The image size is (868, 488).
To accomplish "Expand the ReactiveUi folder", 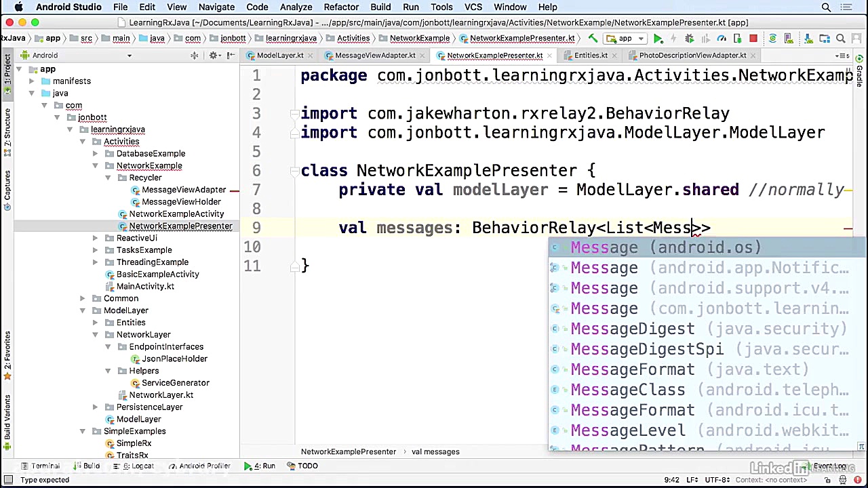I will 96,238.
